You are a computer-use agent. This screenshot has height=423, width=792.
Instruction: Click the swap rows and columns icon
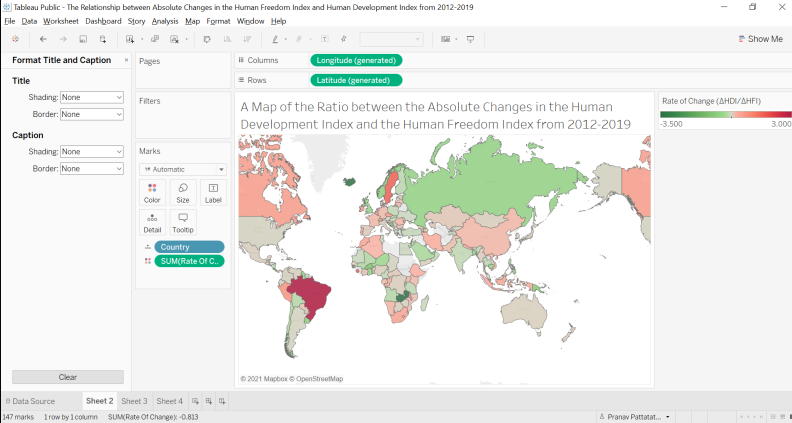tap(207, 39)
